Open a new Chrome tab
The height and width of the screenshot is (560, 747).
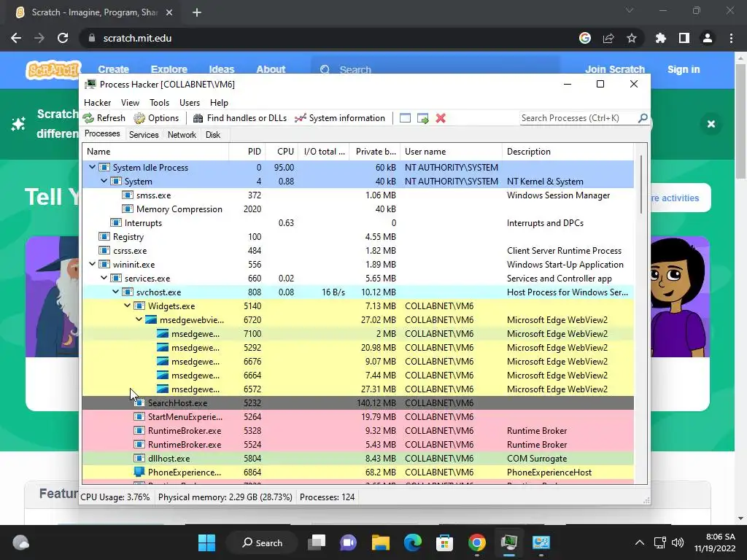click(197, 12)
